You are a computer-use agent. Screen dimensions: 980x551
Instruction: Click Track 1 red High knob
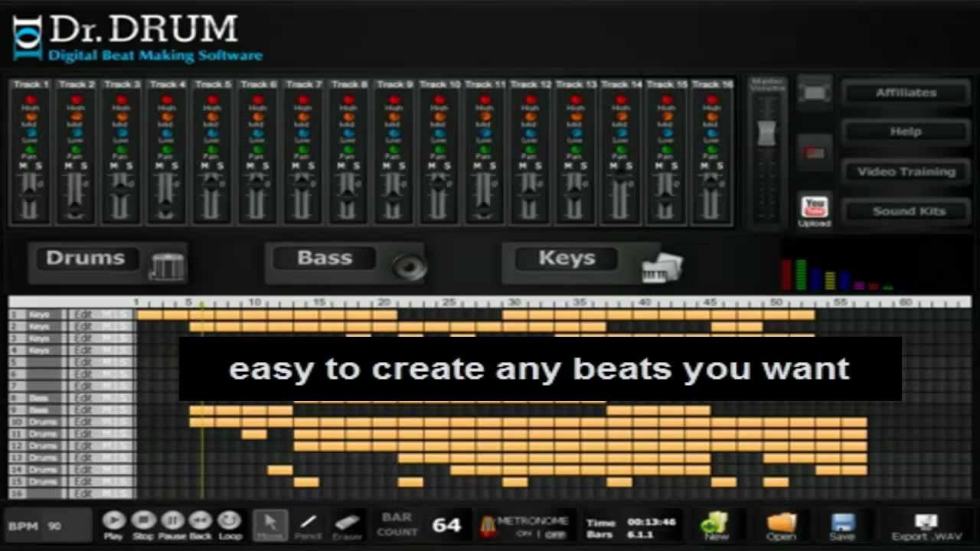click(31, 100)
